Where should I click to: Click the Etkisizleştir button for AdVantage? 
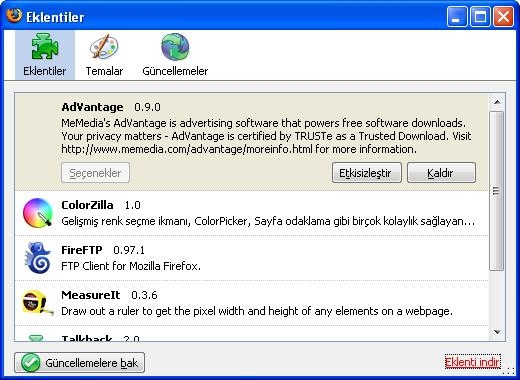[x=367, y=173]
